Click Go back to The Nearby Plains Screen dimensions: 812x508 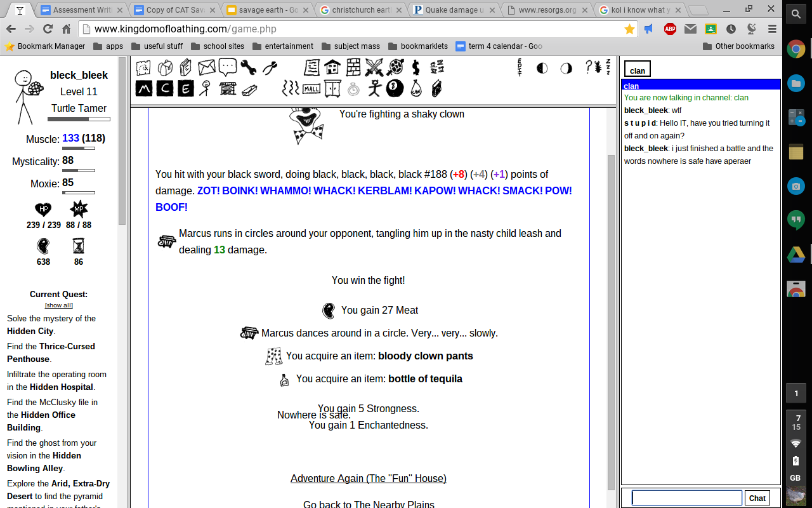(x=369, y=505)
